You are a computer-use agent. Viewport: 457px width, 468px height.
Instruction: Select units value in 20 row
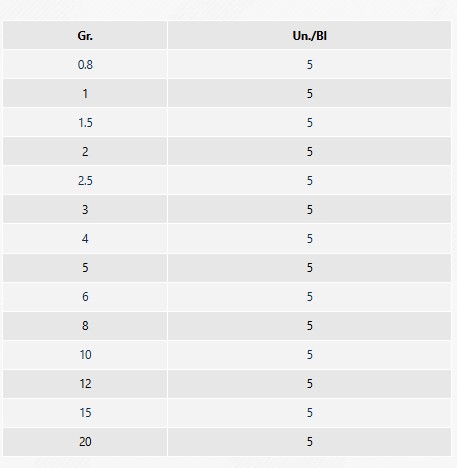coord(309,441)
